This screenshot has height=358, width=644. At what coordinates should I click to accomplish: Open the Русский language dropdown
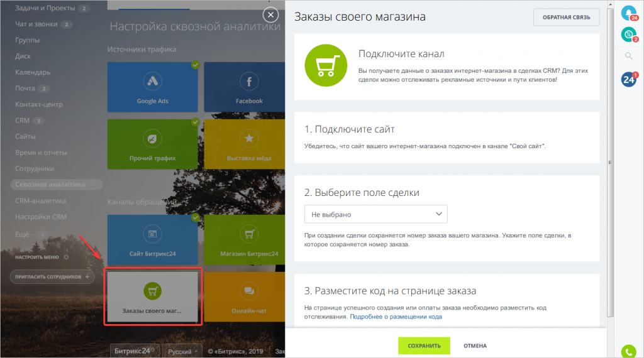[183, 352]
